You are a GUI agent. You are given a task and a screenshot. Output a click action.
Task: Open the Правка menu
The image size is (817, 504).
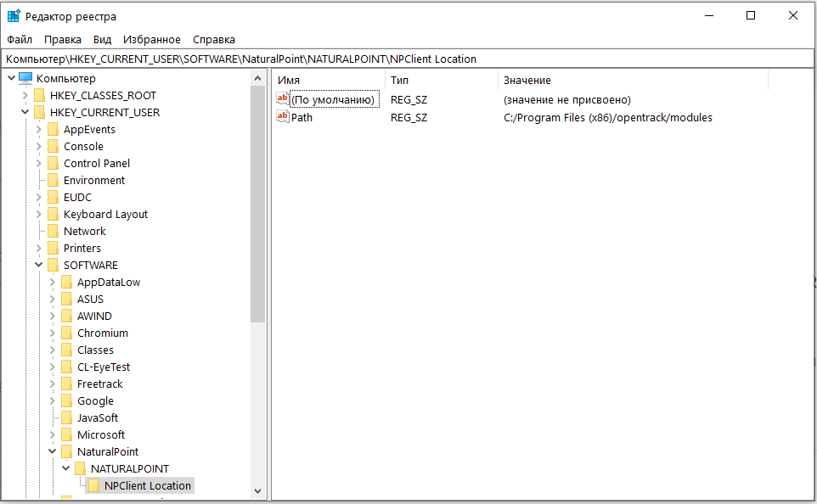click(63, 40)
